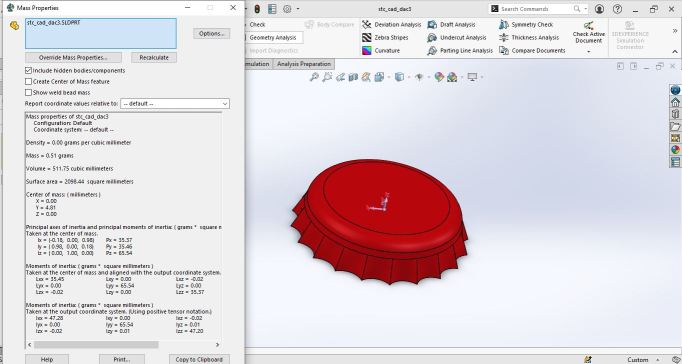Open SOLIDWORKS Resources home tab
This screenshot has height=364, width=682.
(x=675, y=102)
